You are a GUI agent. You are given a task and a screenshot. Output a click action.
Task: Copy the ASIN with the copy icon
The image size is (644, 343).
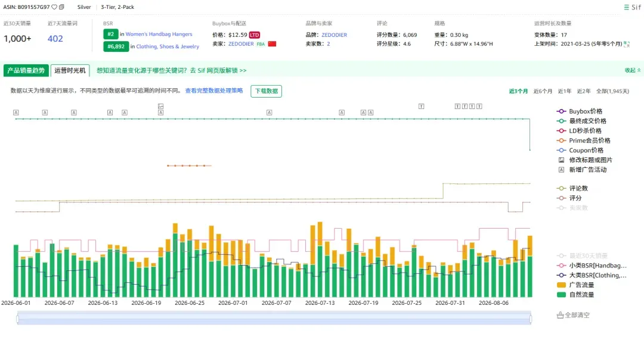pyautogui.click(x=61, y=7)
